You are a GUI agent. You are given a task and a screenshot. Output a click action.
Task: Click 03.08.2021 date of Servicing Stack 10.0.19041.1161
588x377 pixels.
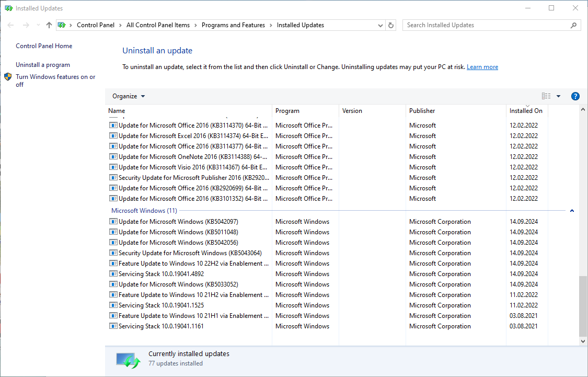tap(524, 326)
